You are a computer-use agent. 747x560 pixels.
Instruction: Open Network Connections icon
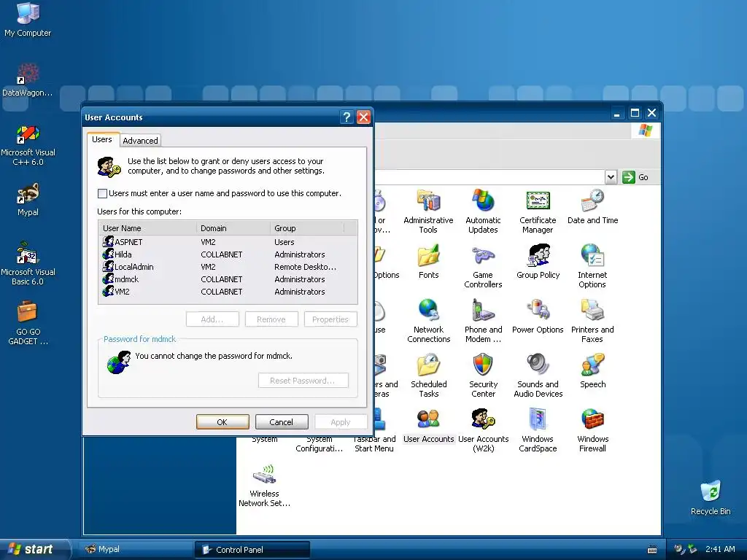click(x=428, y=321)
